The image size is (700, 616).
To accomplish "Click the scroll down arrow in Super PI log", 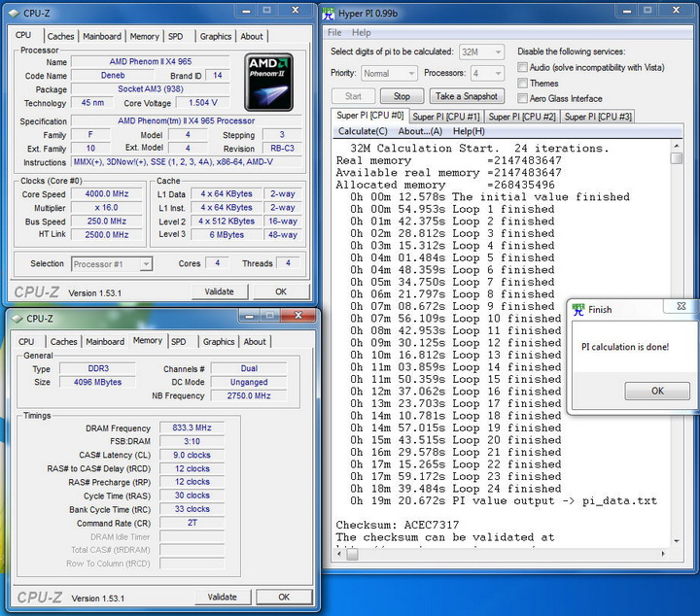I will point(677,541).
